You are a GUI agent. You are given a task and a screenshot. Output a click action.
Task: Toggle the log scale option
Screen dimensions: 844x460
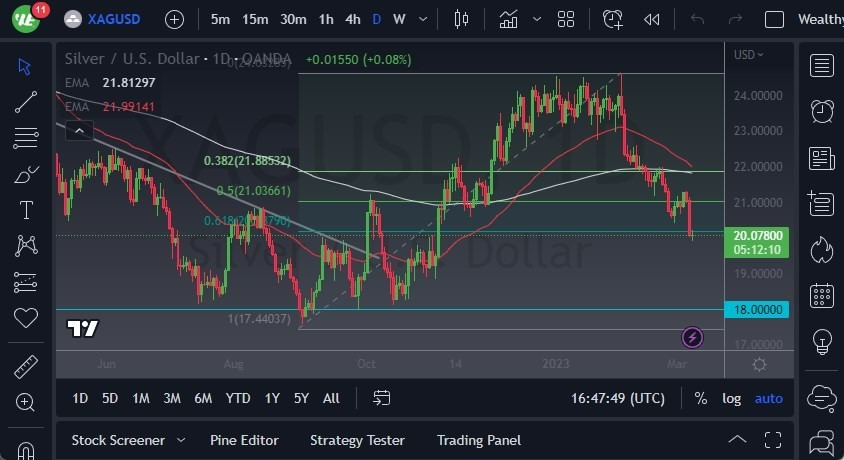(732, 398)
